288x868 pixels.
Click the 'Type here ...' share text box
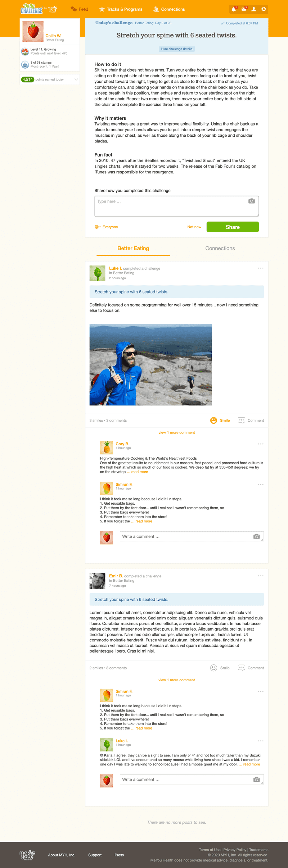pos(176,206)
